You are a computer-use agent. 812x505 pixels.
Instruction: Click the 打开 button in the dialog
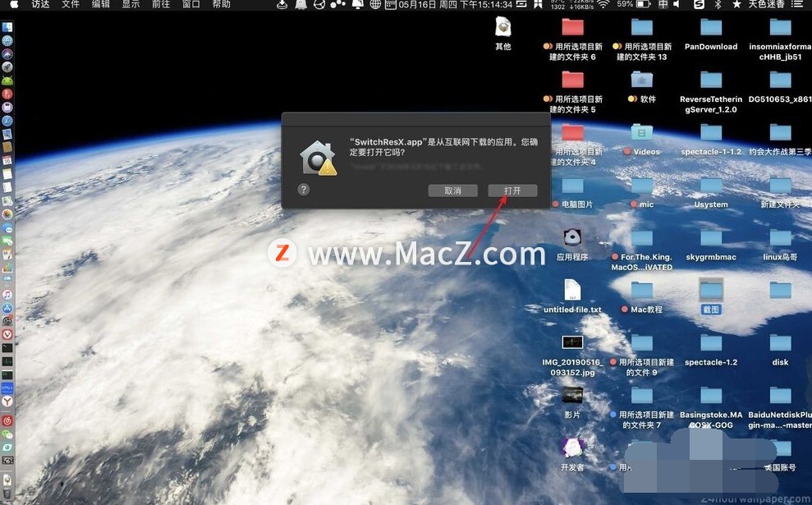coord(512,191)
